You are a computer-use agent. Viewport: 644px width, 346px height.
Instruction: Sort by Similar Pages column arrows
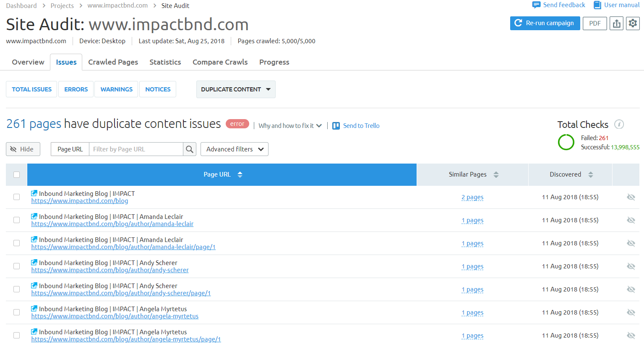496,174
